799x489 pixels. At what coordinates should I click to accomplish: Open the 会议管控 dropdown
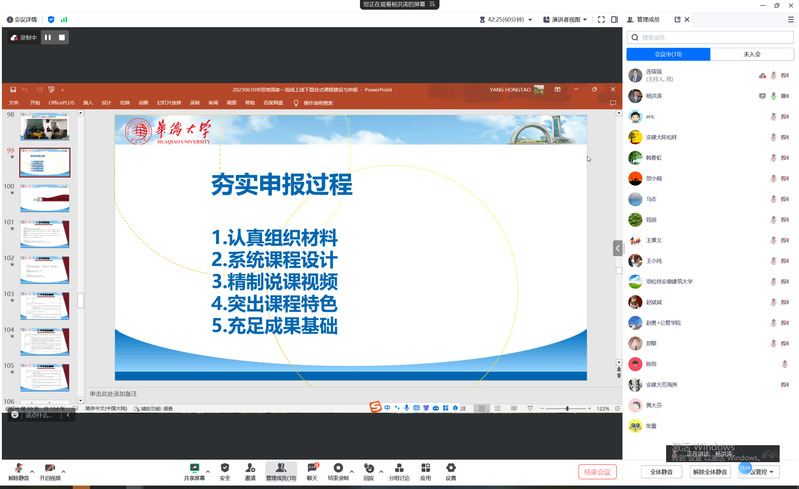(x=756, y=472)
